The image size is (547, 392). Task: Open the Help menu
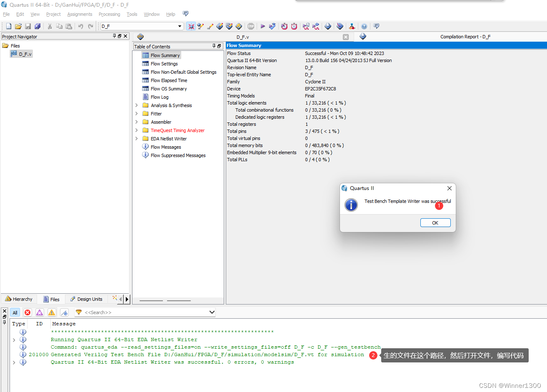171,14
